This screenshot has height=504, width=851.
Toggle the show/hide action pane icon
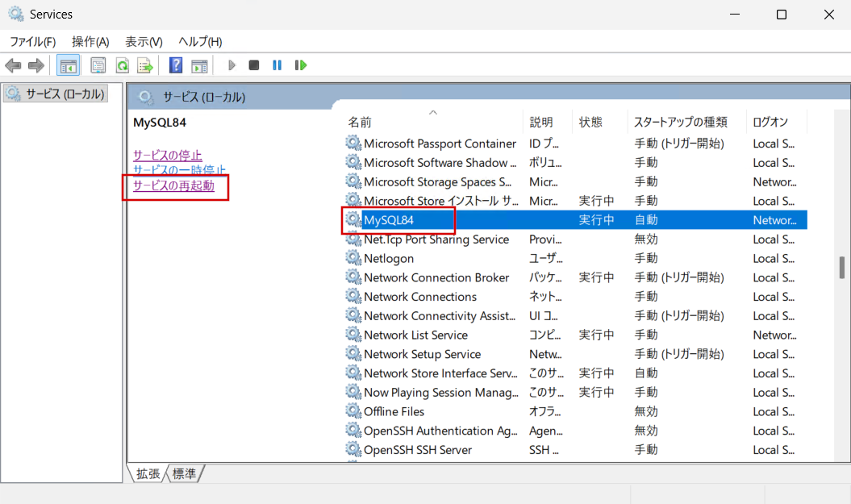tap(200, 65)
